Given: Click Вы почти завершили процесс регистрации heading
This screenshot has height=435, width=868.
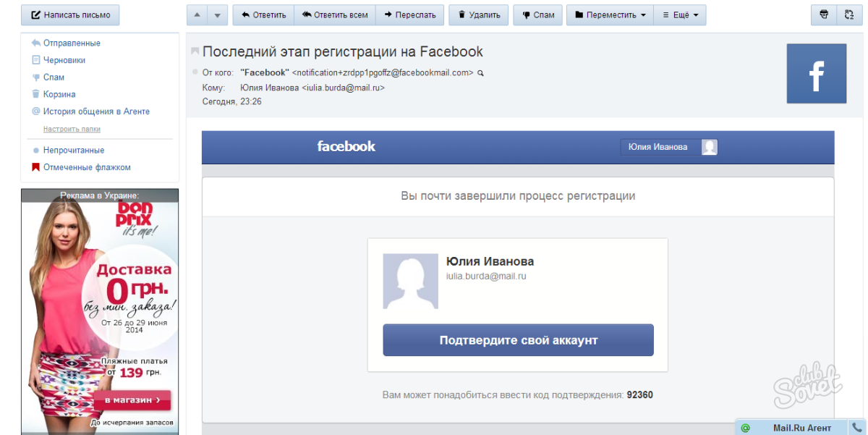Looking at the screenshot, I should (518, 196).
